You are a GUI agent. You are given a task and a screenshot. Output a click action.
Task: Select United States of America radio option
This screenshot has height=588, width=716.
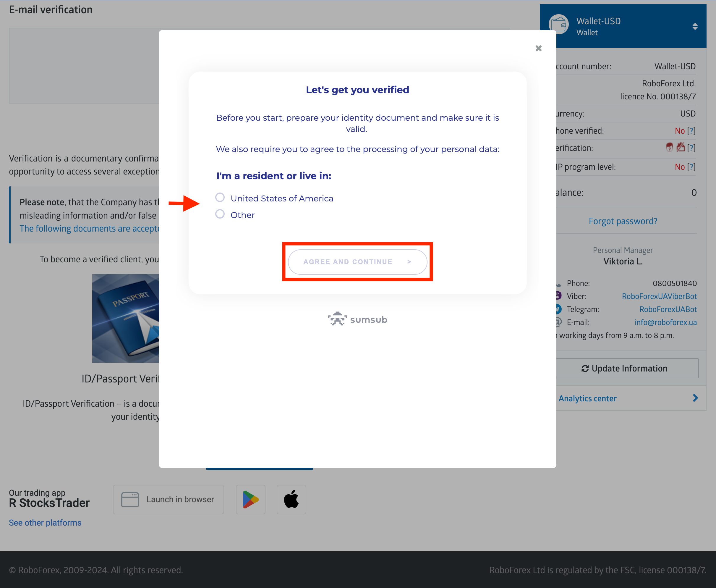(220, 198)
